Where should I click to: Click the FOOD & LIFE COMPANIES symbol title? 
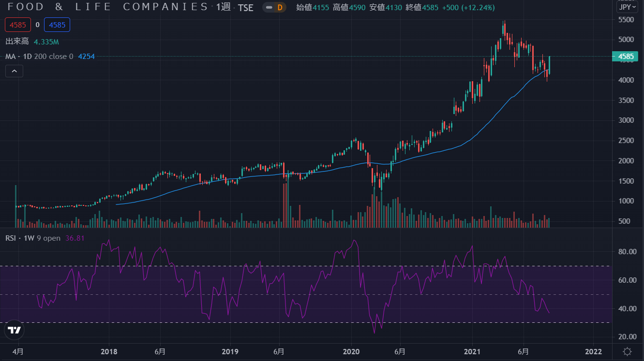(109, 7)
